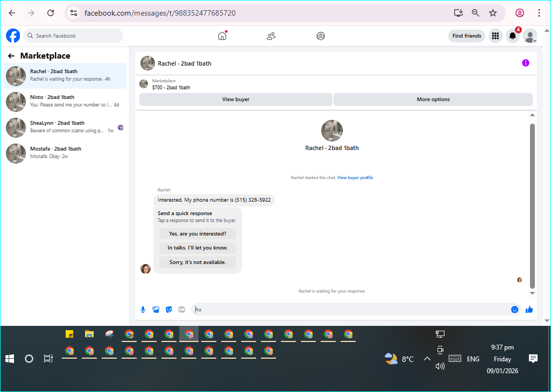Open the Cortana search circle
The height and width of the screenshot is (392, 551).
tap(29, 359)
